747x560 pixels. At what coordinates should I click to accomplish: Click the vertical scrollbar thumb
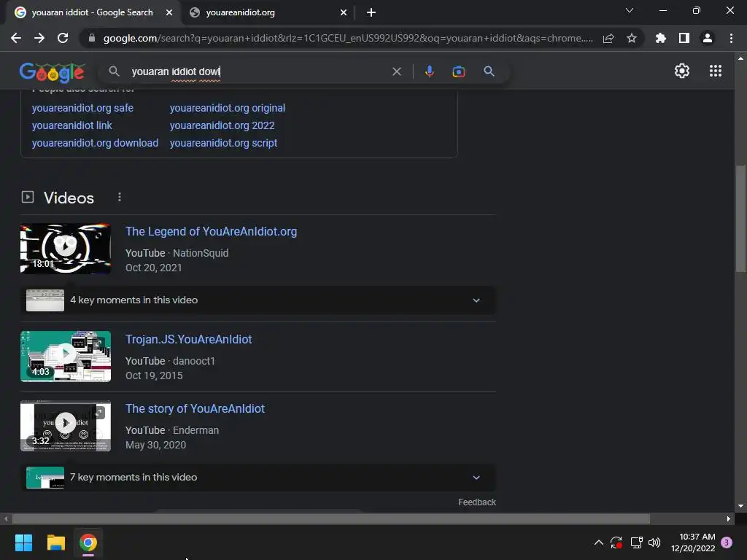740,219
